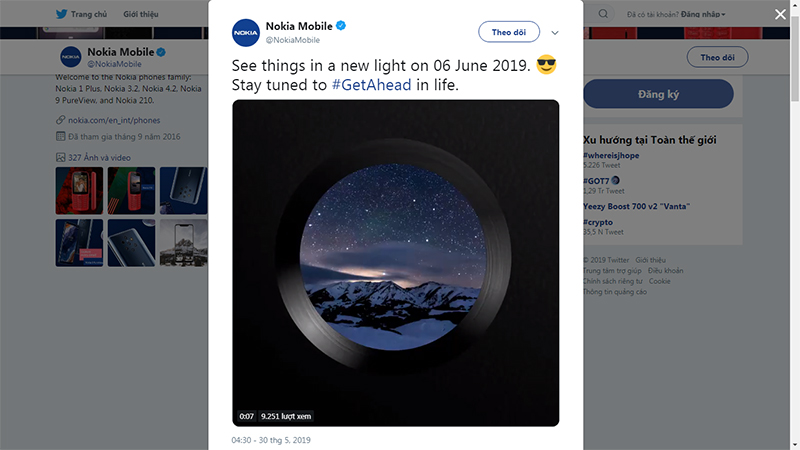Open the Nokia avatar in the tweet

pos(247,32)
